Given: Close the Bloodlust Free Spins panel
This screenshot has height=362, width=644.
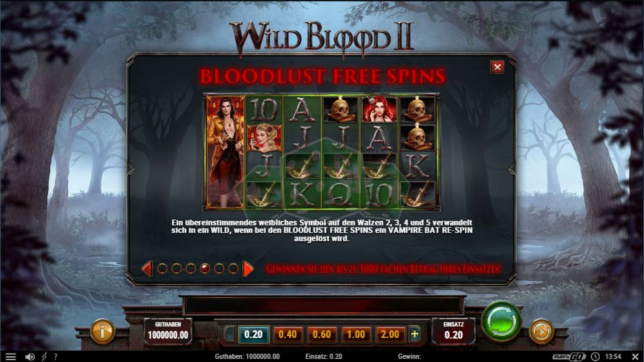Looking at the screenshot, I should [497, 67].
